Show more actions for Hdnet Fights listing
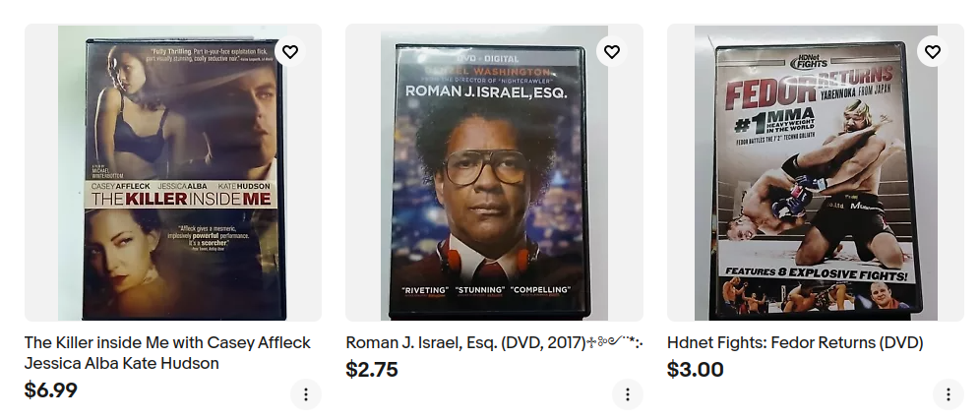 [x=948, y=394]
